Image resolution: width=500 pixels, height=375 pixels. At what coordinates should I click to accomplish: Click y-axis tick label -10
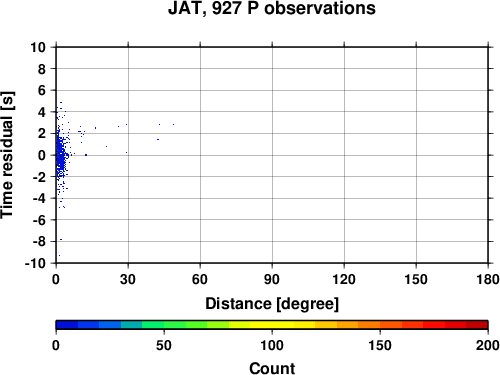click(x=35, y=263)
